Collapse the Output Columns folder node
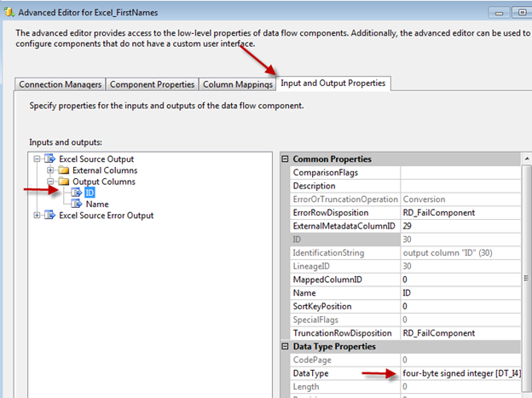Viewport: 532px width, 398px height. tap(50, 182)
